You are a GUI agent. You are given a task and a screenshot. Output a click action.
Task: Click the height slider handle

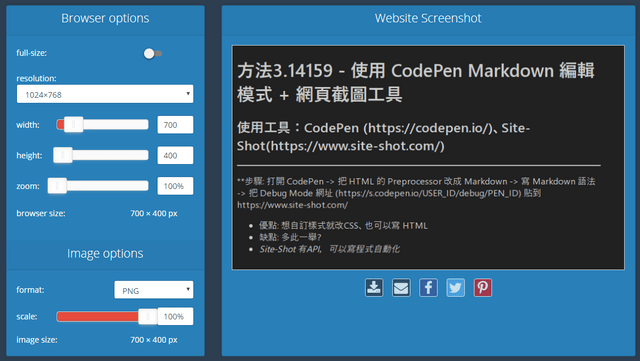point(63,155)
